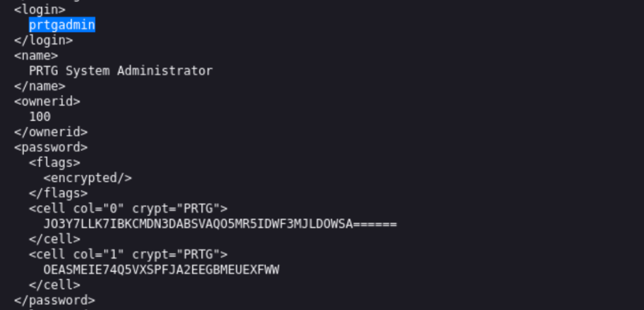Click the highlighted prtgadmin login text

[x=62, y=25]
